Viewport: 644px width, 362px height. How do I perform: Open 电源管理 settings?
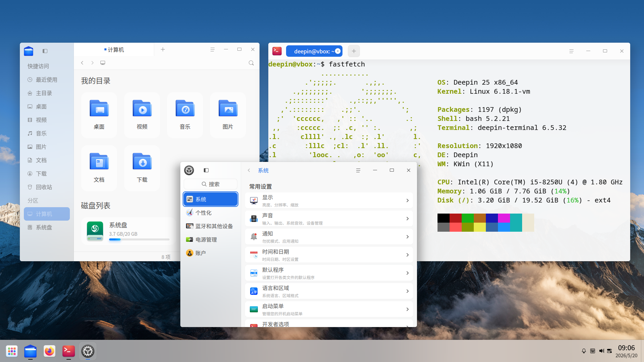tap(211, 239)
